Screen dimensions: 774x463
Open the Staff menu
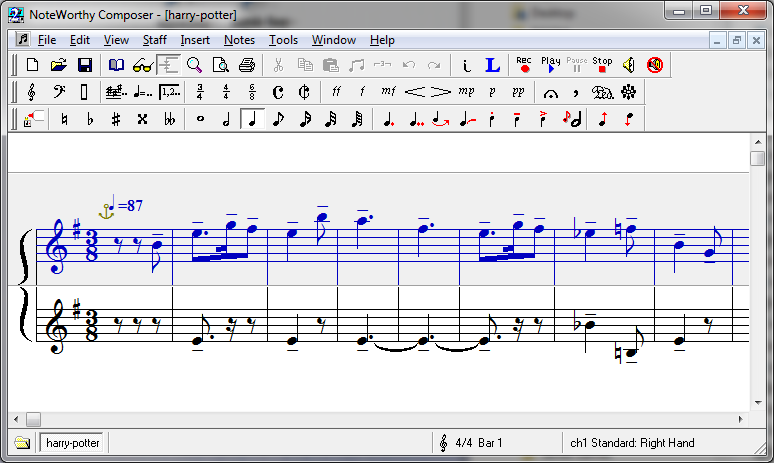[x=155, y=40]
